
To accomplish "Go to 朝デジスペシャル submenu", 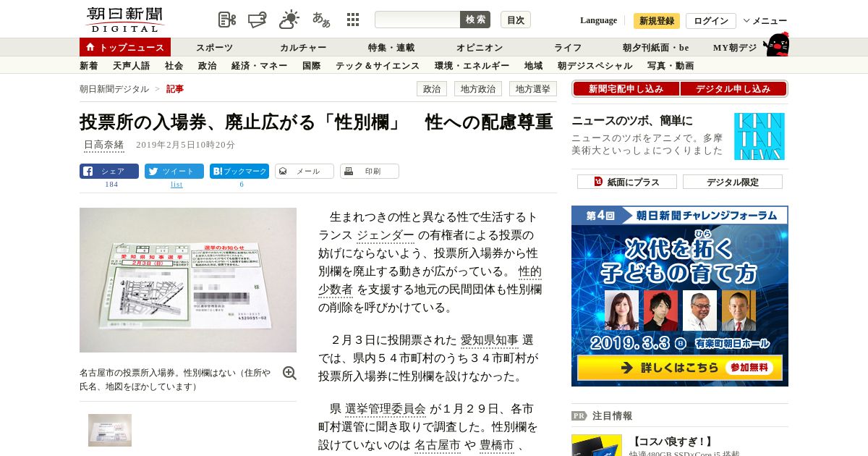I will coord(595,66).
